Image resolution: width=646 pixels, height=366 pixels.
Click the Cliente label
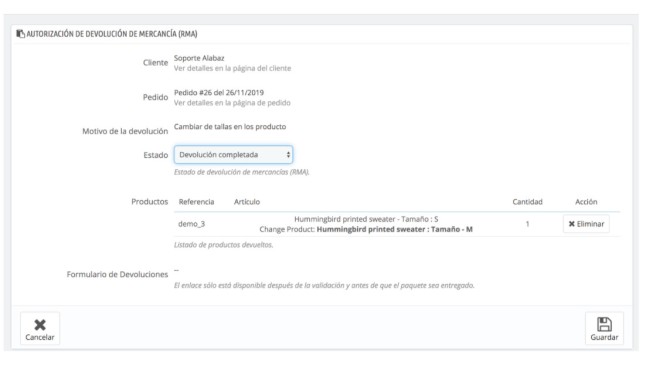point(156,63)
